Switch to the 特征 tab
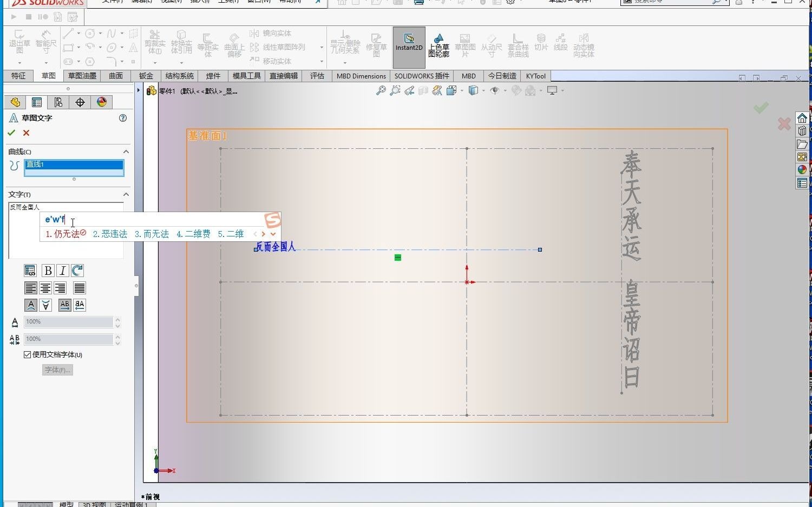812x507 pixels. (x=18, y=76)
